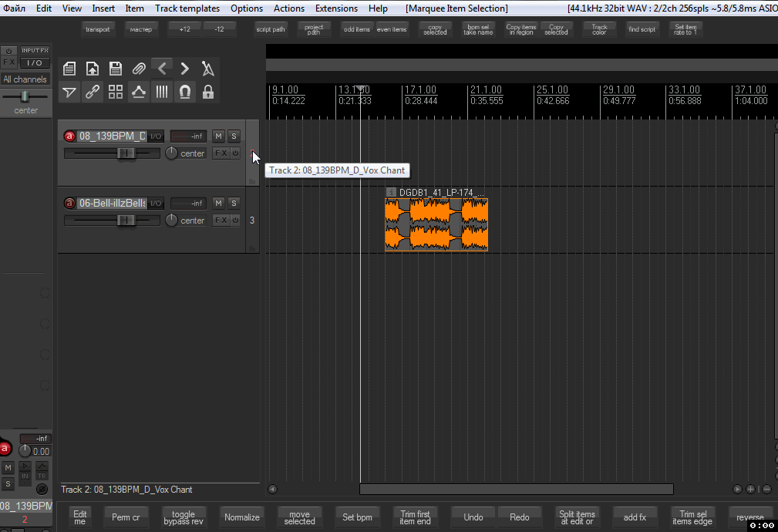Click the record monitoring icon above IN in mixer strip
The height and width of the screenshot is (532, 778).
point(25,466)
